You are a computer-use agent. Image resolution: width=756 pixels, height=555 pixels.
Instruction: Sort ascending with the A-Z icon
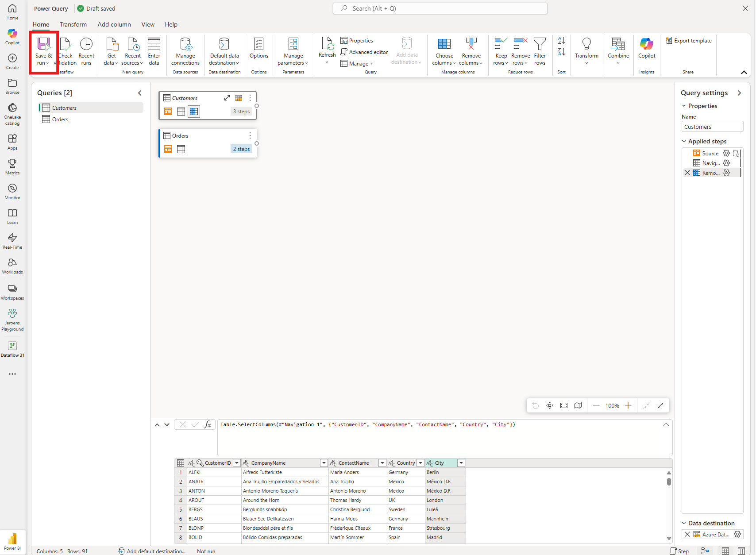coord(562,41)
